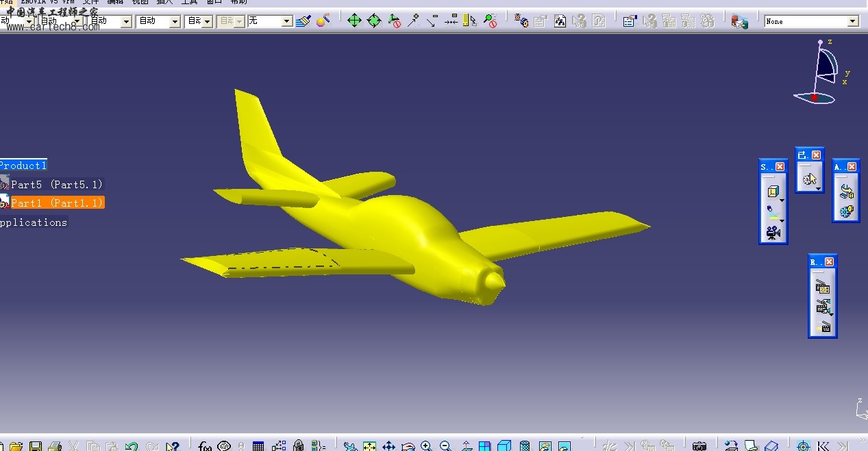This screenshot has height=451, width=868.
Task: Save with the floppy disk icon
Action: coord(35,446)
